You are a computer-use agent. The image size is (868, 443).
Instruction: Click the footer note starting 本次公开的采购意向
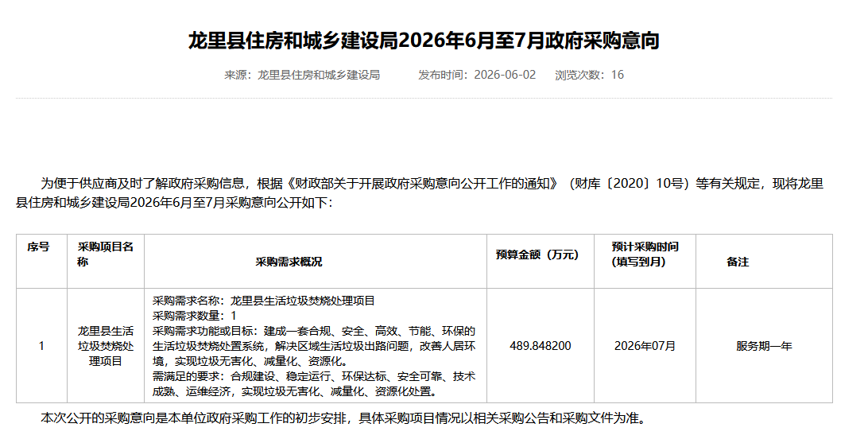pyautogui.click(x=343, y=418)
